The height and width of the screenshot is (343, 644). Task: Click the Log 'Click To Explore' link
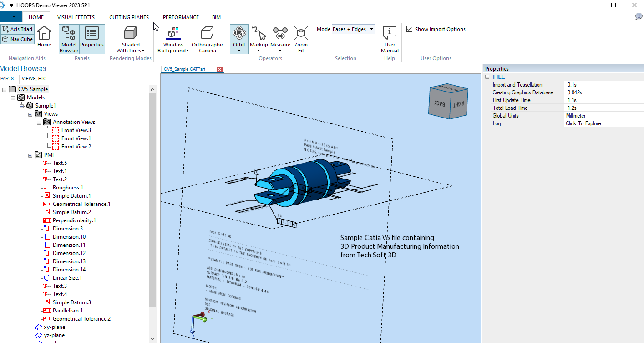point(583,123)
